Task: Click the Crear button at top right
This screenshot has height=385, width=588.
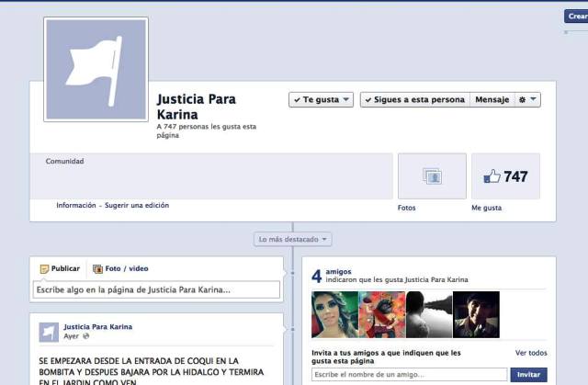Action: point(577,17)
